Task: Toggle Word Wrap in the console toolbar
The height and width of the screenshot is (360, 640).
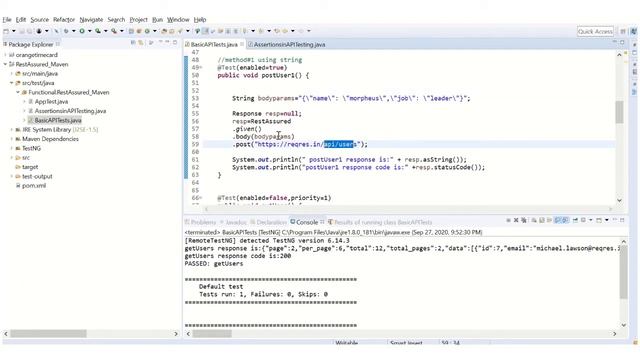Action: coord(549,220)
